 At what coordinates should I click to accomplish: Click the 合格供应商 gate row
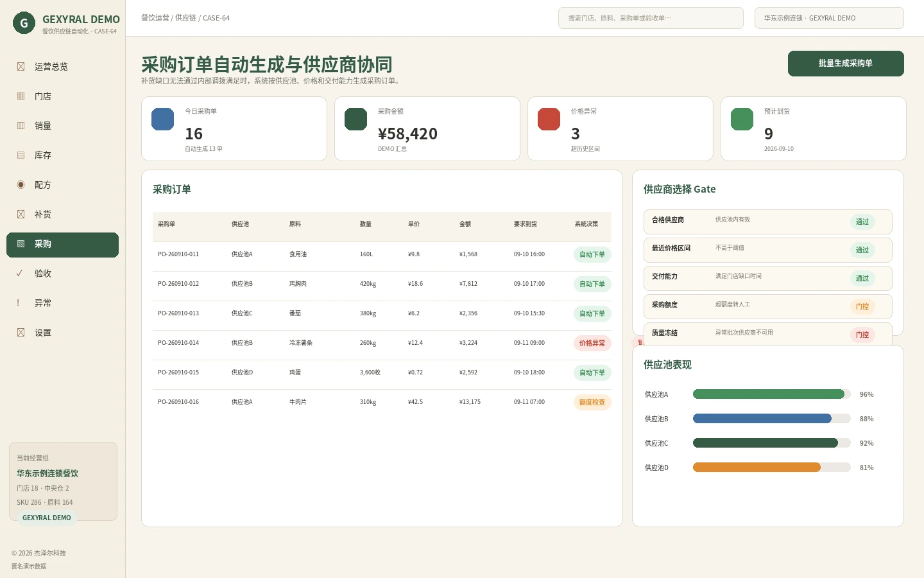pos(768,222)
